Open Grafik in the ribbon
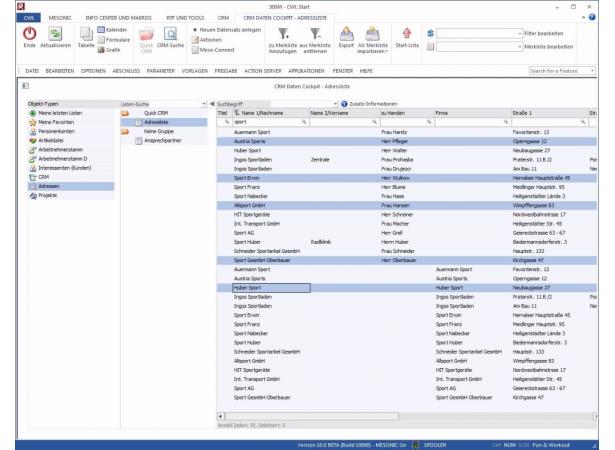The height and width of the screenshot is (450, 615). (109, 50)
